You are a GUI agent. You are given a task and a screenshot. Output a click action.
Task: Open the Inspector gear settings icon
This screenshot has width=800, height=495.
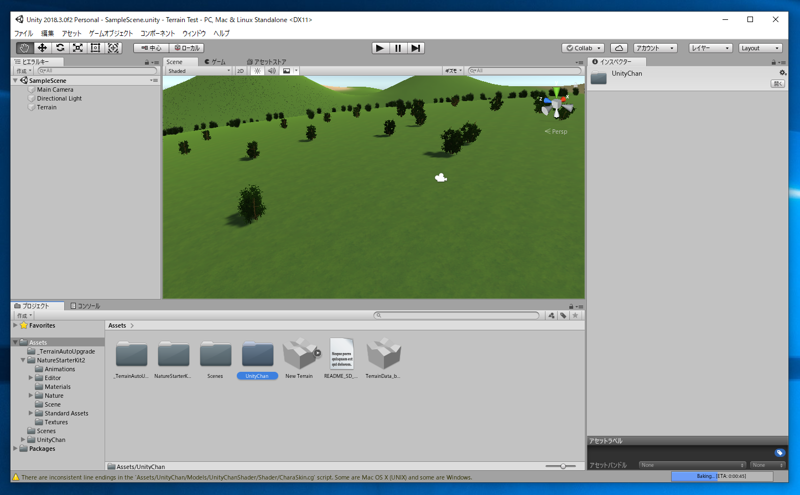click(782, 73)
